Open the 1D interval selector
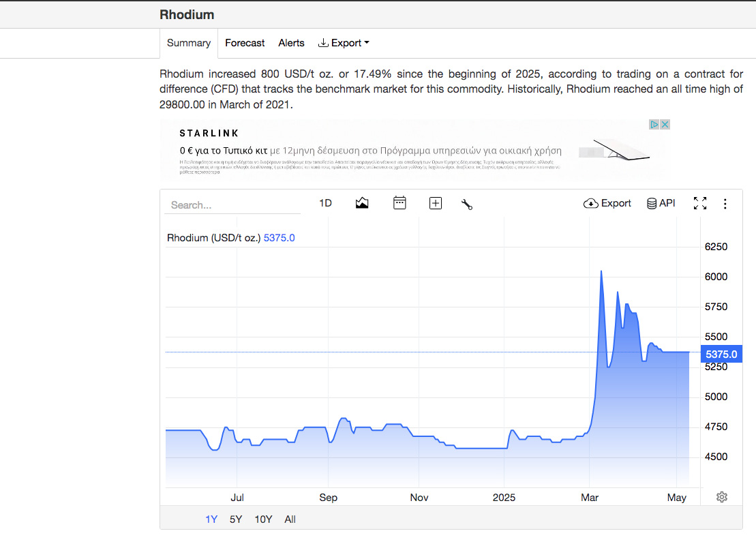 tap(325, 203)
